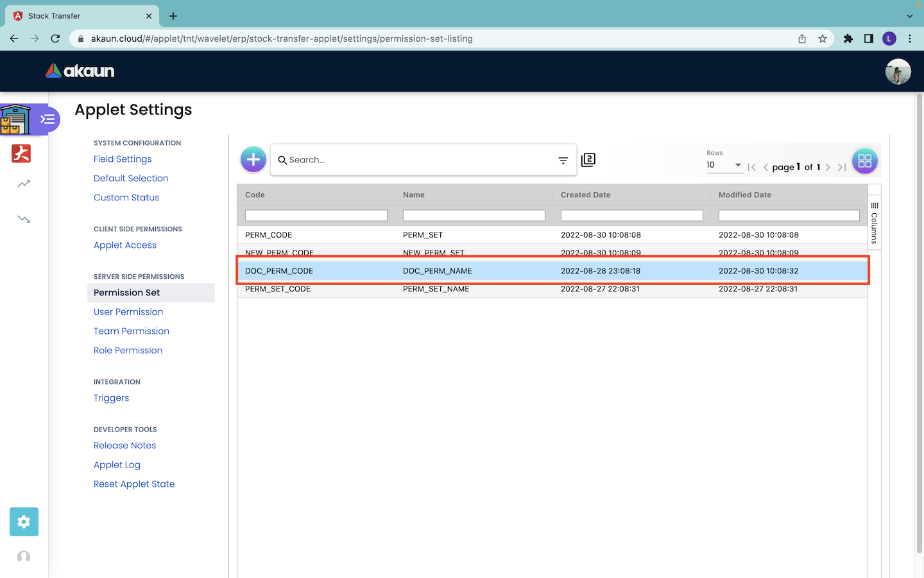Select the PERM_SET_CODE table row
The image size is (924, 578).
pyautogui.click(x=552, y=290)
